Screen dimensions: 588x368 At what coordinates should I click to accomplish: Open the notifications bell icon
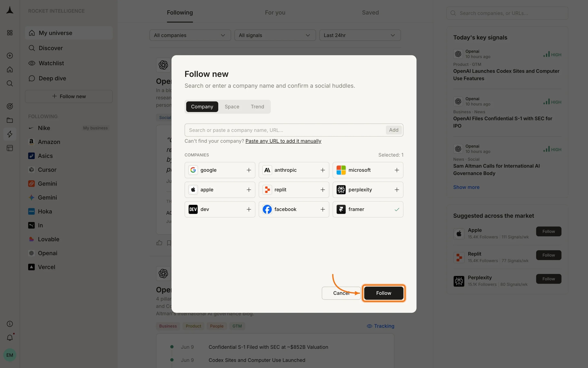(10, 338)
